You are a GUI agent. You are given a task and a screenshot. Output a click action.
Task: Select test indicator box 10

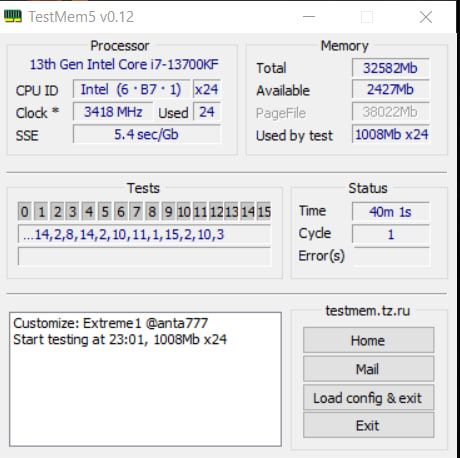coord(184,211)
